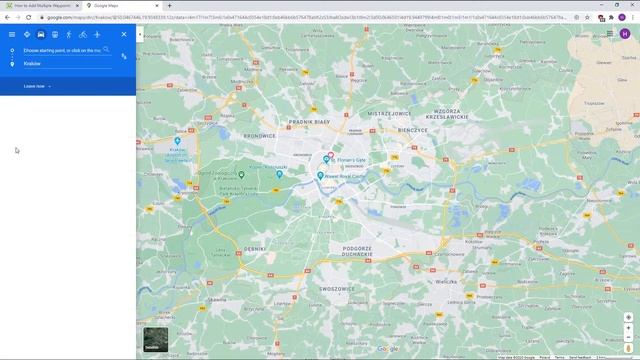Viewport: 640px width, 360px height.
Task: Click the PRĄDNIK BIAŁY district label
Action: point(309,122)
